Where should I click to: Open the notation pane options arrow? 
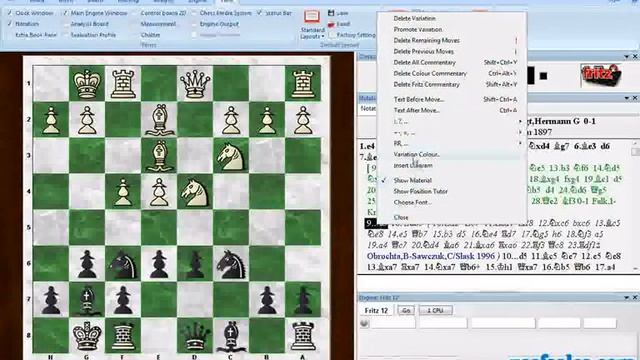point(627,98)
